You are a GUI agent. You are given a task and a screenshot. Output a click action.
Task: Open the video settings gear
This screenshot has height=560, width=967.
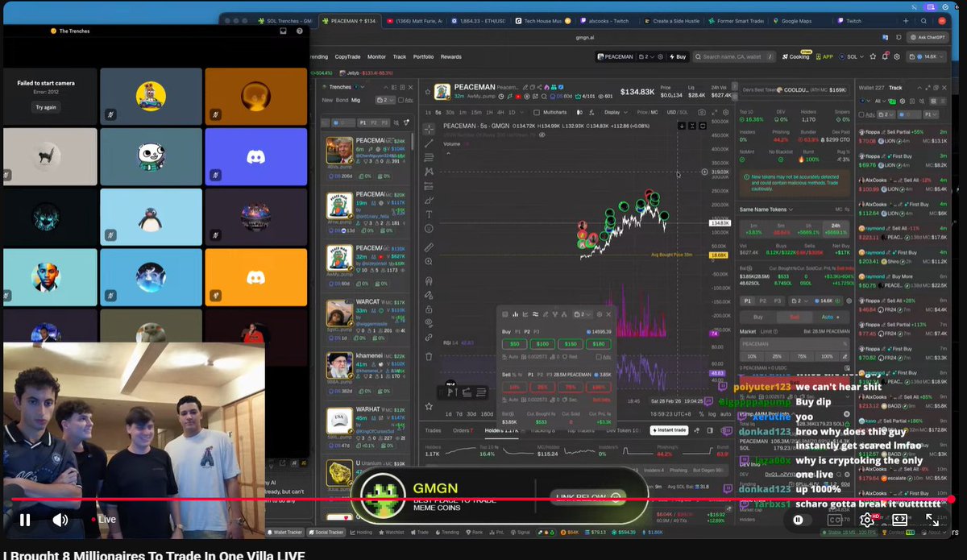tap(867, 520)
